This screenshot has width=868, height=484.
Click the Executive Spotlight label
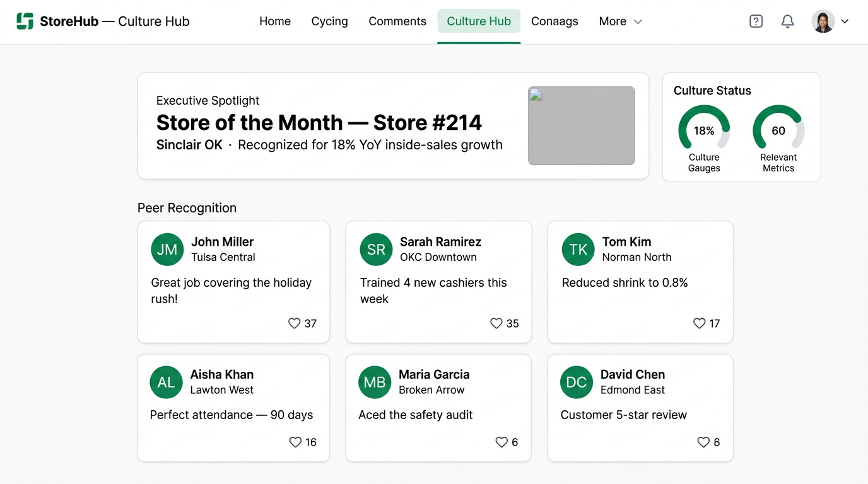tap(208, 101)
